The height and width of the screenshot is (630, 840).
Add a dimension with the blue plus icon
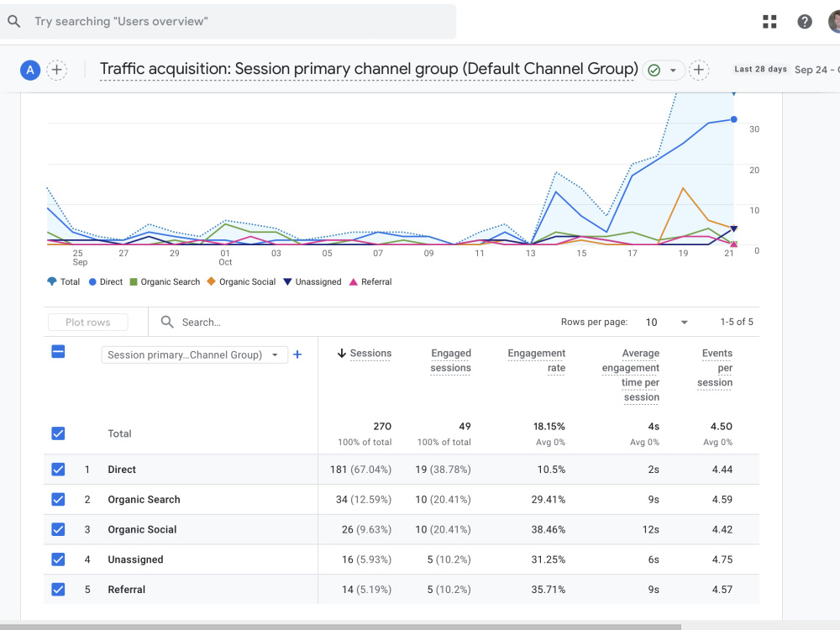[x=297, y=354]
